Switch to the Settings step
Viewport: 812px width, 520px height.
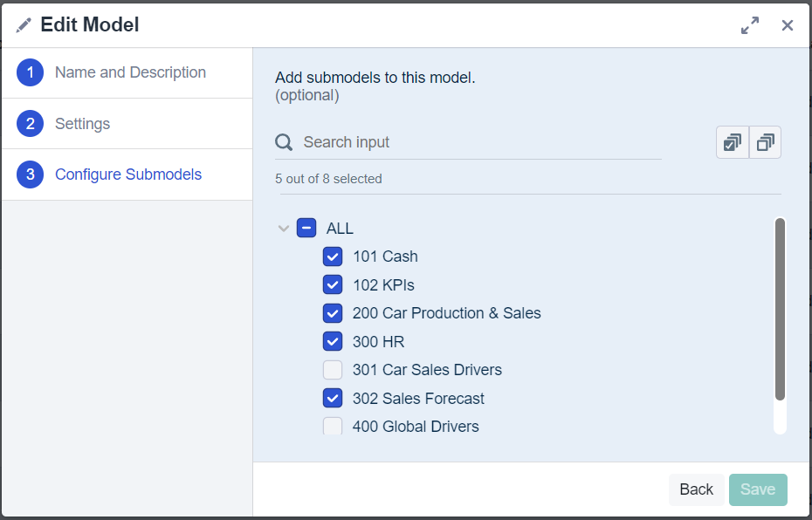point(82,124)
